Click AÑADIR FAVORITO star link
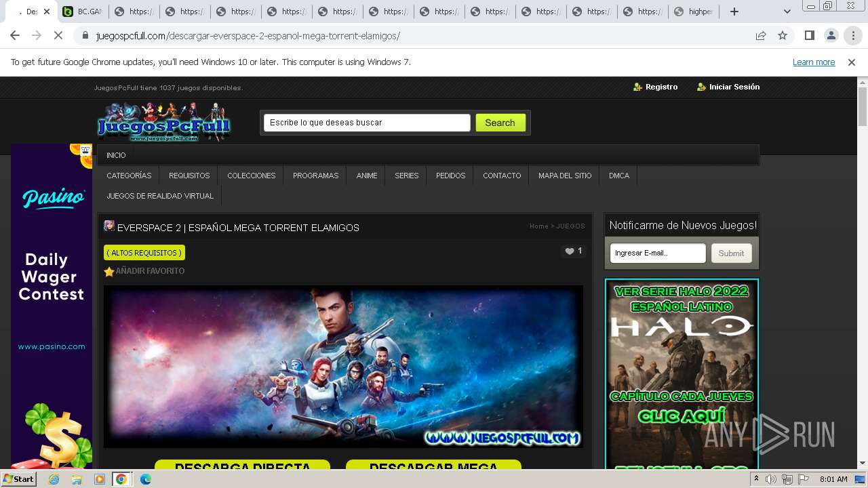The width and height of the screenshot is (868, 488). [x=144, y=271]
